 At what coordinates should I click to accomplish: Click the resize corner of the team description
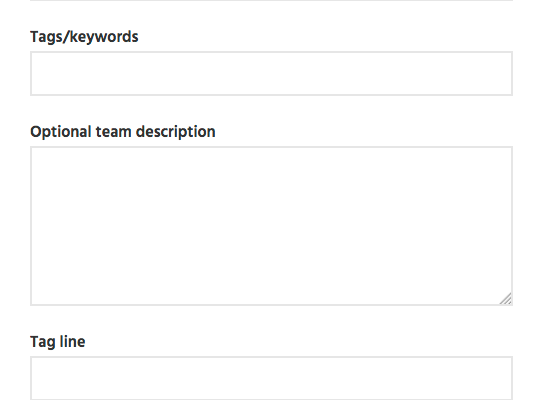[506, 299]
